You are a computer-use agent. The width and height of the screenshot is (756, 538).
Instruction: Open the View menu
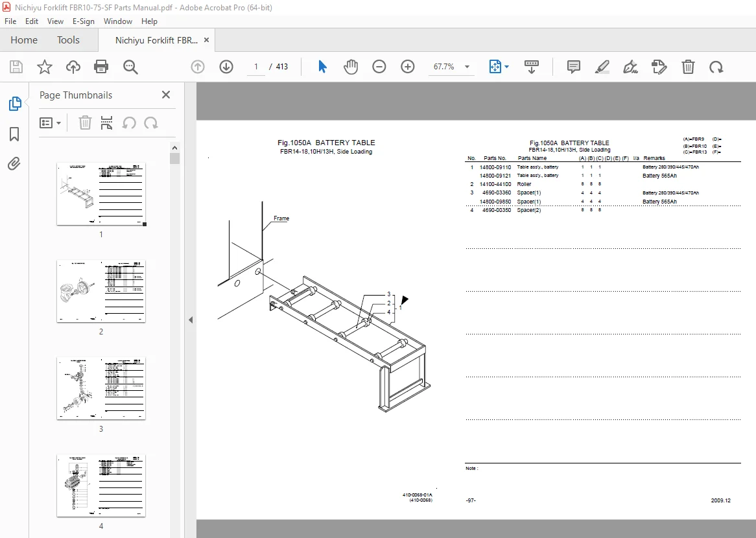coord(55,21)
